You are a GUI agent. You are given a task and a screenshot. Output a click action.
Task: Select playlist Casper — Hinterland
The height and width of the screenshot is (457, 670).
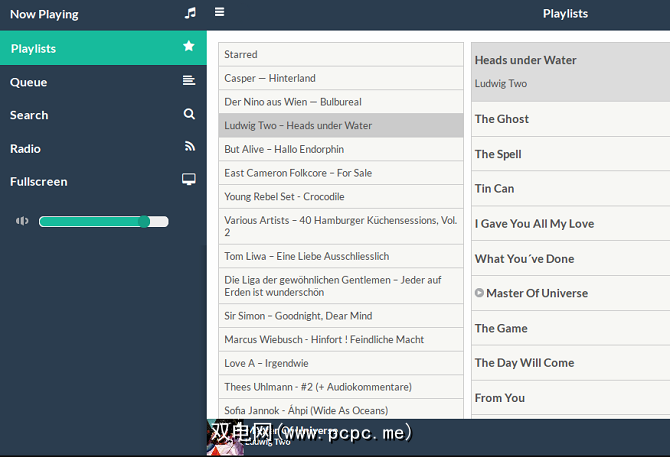click(341, 78)
